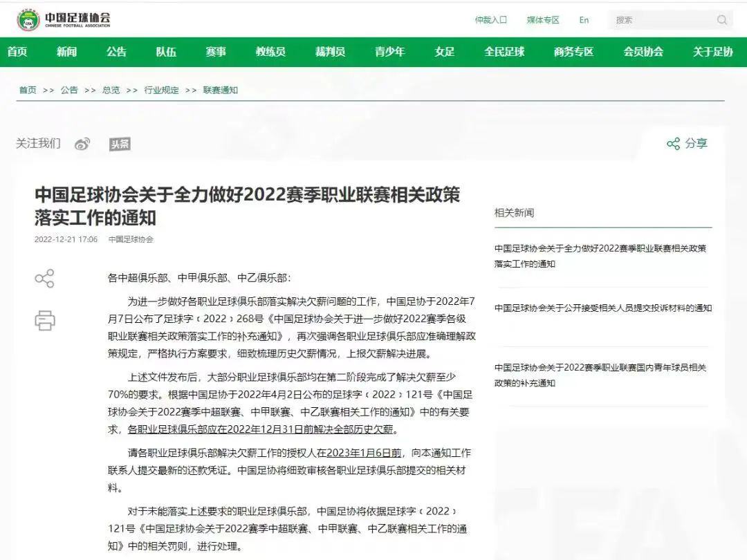Image resolution: width=747 pixels, height=560 pixels.
Task: Click the underlined date 2023年1月6日前
Action: point(364,453)
